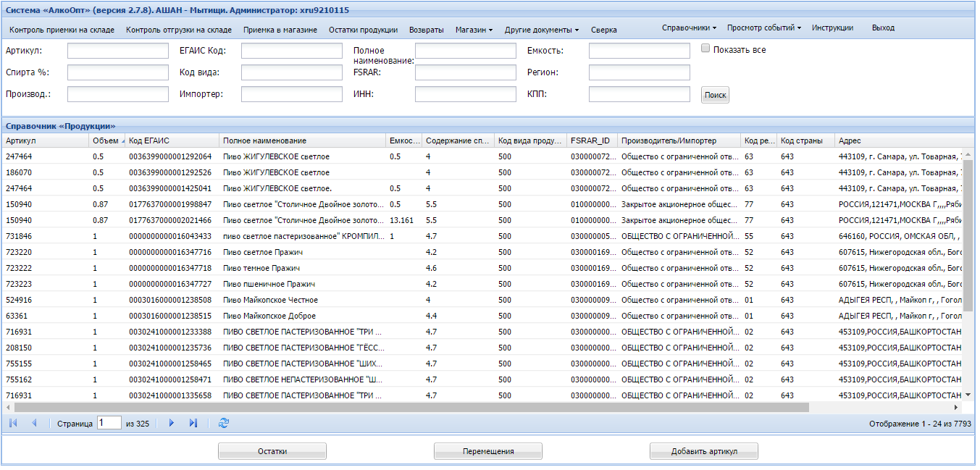Screen dimensions: 980x470
Task: Click the "Добавить артикул" button
Action: [703, 451]
